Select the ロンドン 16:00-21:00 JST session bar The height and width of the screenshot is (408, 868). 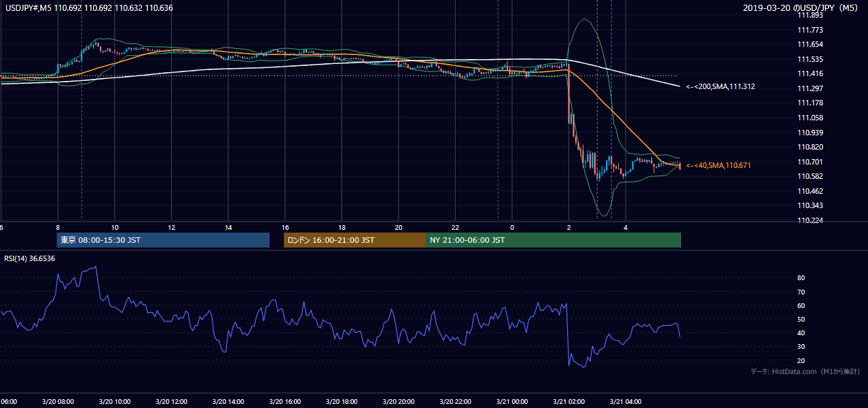coord(355,240)
